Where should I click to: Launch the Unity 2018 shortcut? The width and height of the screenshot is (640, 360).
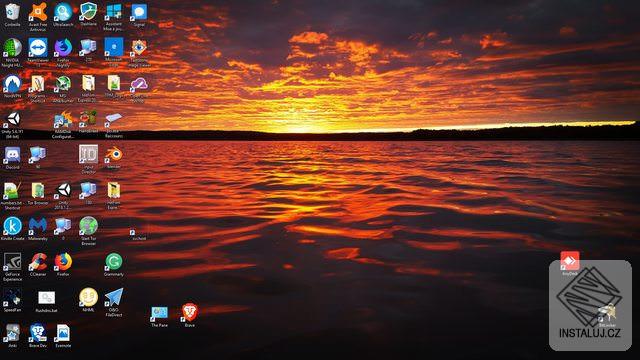63,190
